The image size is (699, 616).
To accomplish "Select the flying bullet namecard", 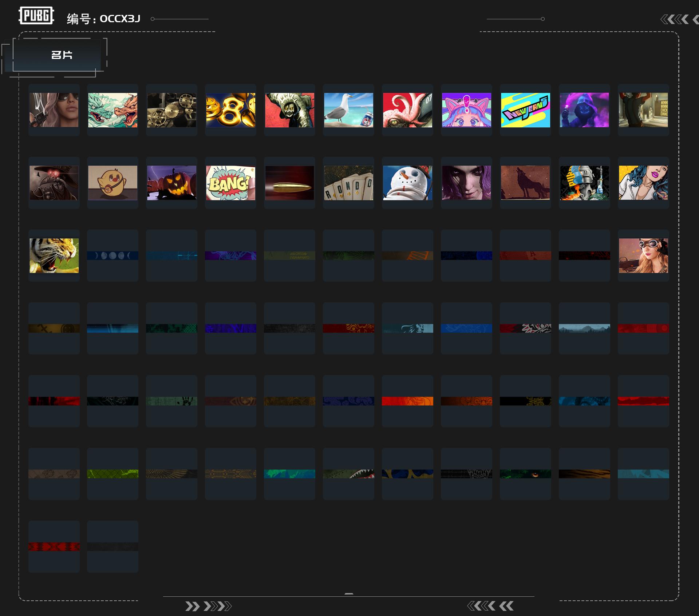I will 289,183.
